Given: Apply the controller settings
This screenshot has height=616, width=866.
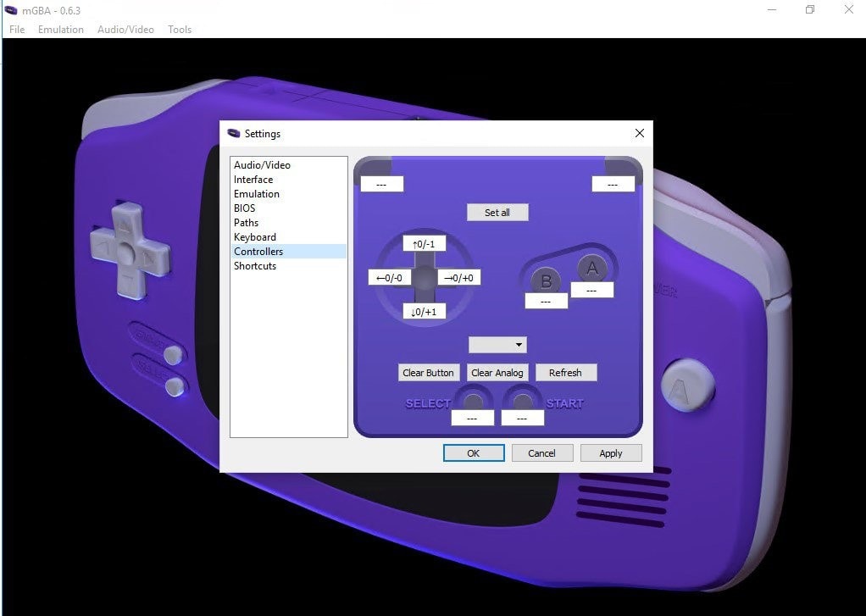Looking at the screenshot, I should coord(611,452).
